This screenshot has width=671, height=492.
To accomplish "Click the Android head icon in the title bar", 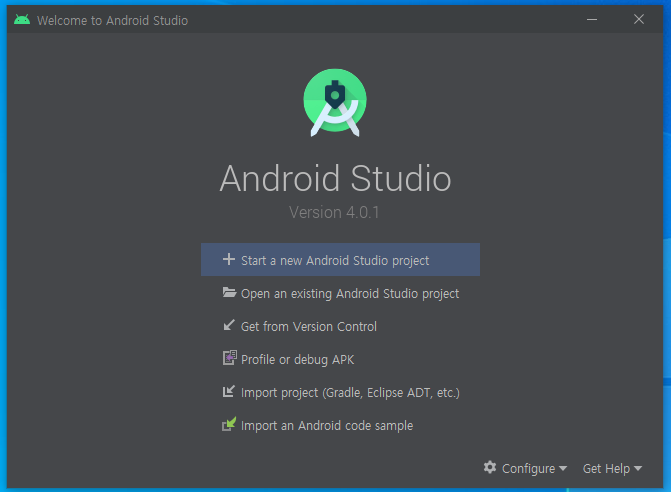I will (x=22, y=20).
